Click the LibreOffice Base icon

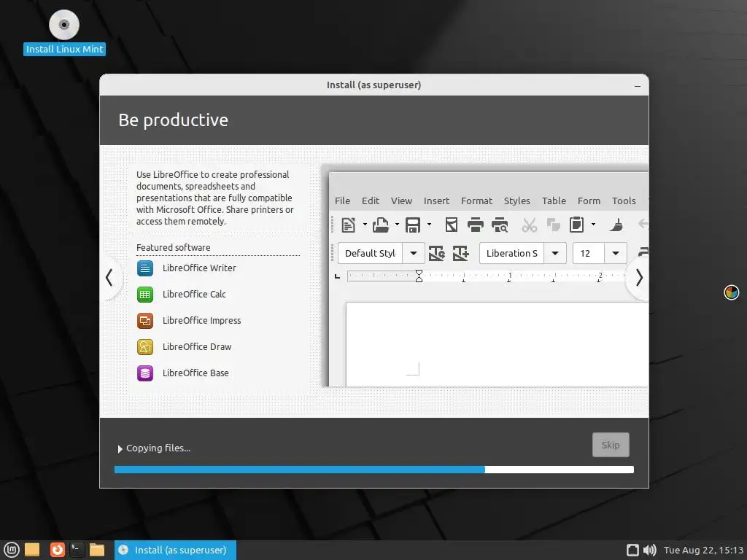coord(145,373)
